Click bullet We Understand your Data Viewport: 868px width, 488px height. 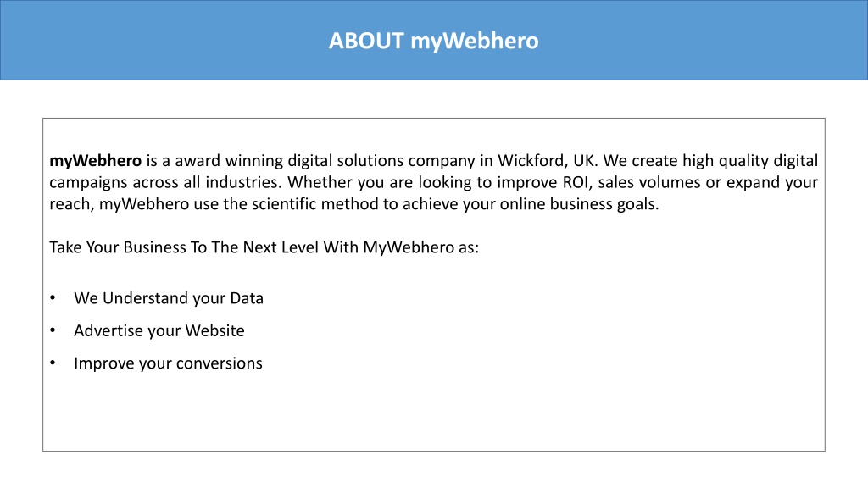point(169,298)
